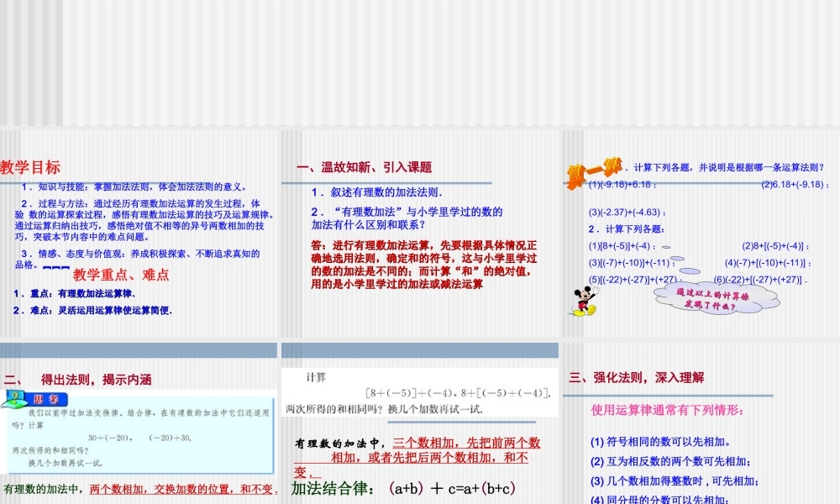Viewport: 840px width, 504px height.
Task: Select the expression (1)[8+(-5)]+(-4)
Action: click(x=622, y=246)
